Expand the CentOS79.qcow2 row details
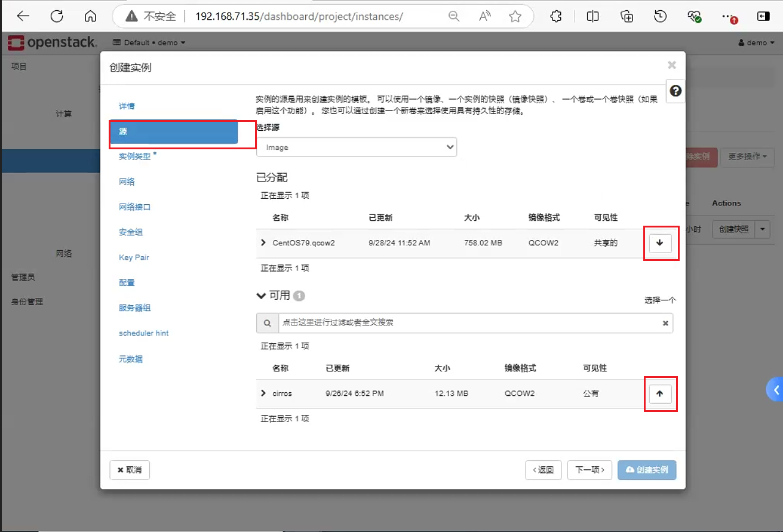The image size is (783, 532). (263, 242)
